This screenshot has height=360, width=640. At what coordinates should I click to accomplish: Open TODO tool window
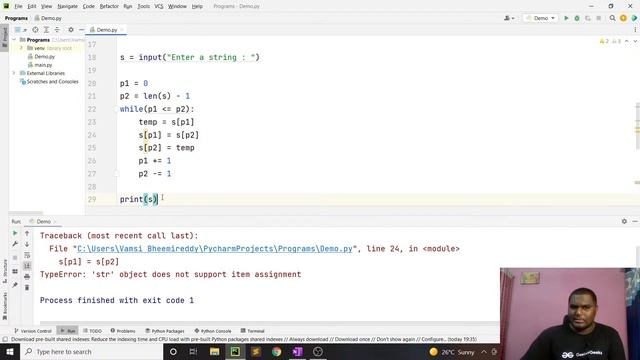[x=92, y=331]
